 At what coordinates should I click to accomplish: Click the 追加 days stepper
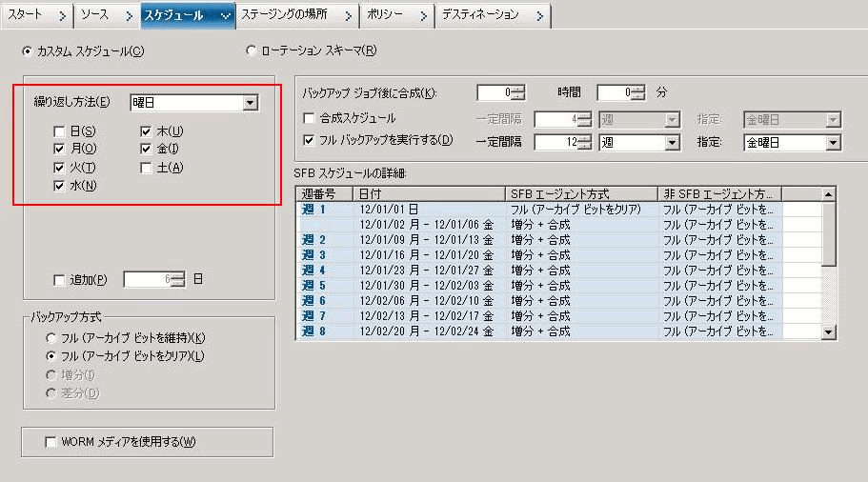[x=177, y=279]
